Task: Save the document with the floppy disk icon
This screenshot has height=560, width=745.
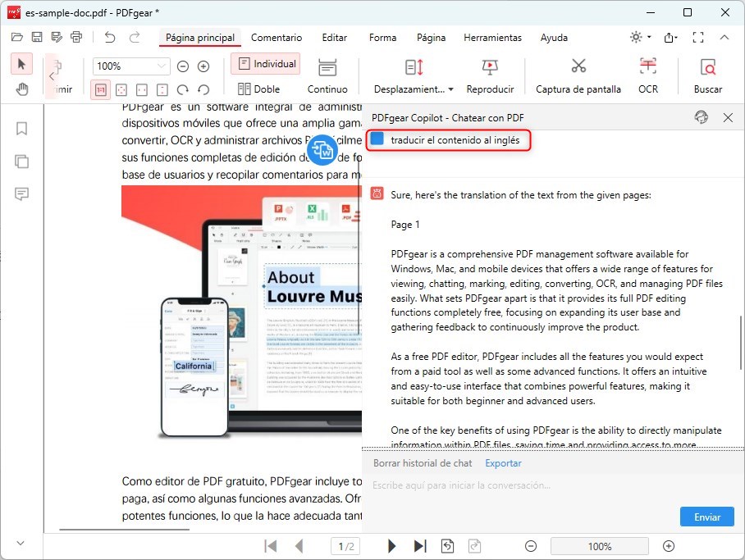Action: point(37,37)
